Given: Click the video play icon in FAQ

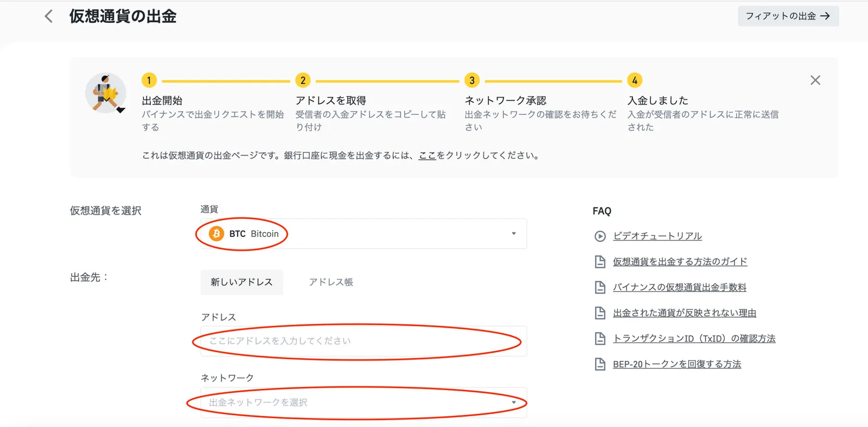Looking at the screenshot, I should pos(600,236).
